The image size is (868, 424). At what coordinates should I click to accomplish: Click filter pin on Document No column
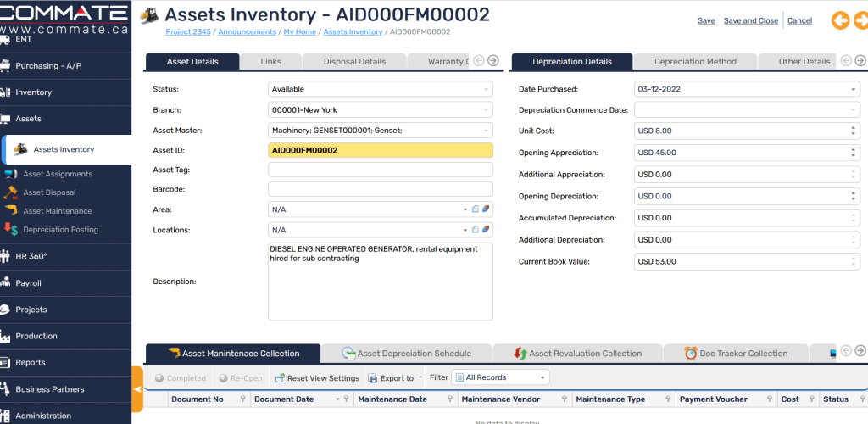[242, 399]
